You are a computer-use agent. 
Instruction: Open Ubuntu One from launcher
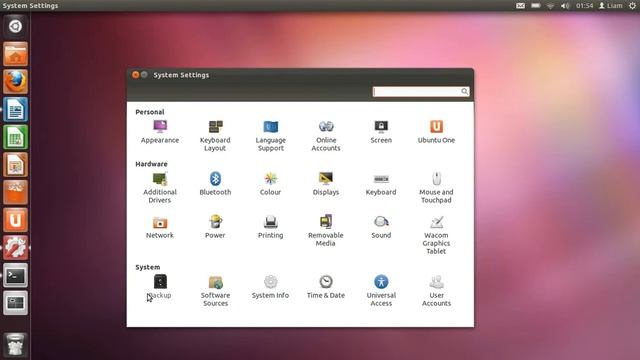click(x=16, y=220)
